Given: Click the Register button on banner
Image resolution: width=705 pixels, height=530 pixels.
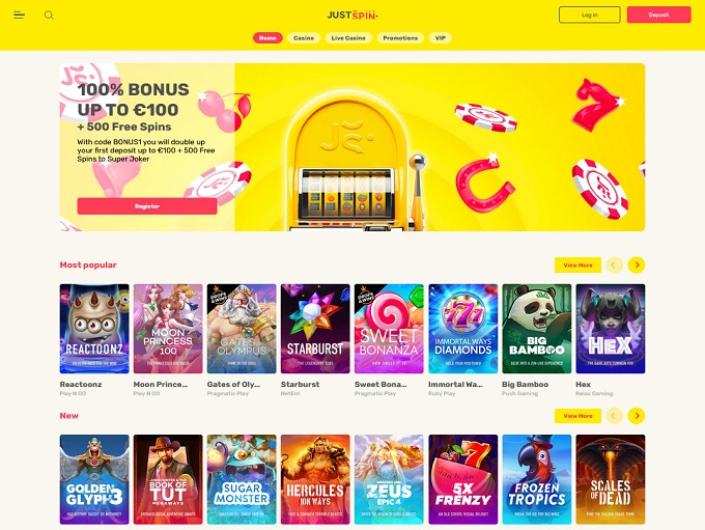Looking at the screenshot, I should coord(147,206).
